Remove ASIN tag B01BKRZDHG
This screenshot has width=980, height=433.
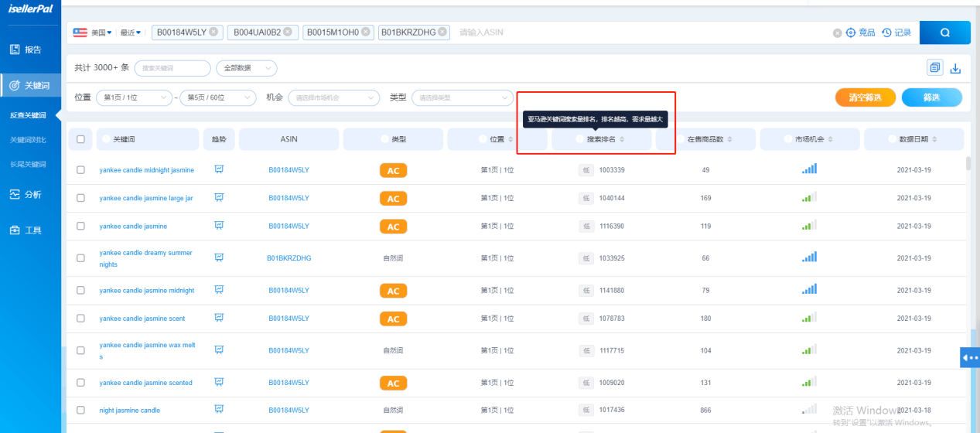point(442,32)
